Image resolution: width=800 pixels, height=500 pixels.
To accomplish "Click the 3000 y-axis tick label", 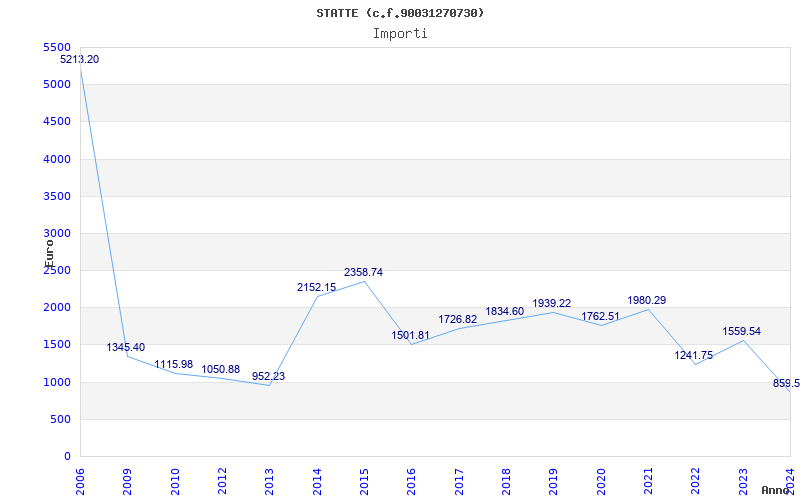I will (x=58, y=233).
